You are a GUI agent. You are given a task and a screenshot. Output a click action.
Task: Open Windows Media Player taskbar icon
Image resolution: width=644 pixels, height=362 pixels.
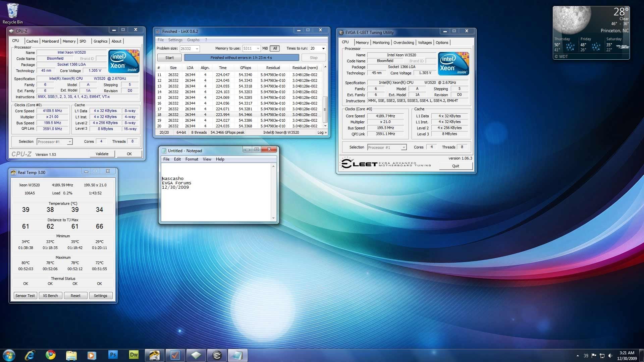92,355
